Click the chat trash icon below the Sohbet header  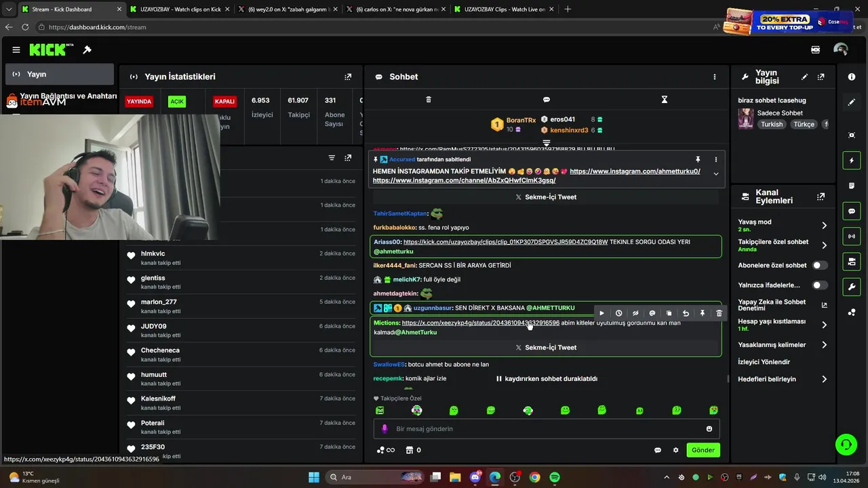(x=428, y=100)
